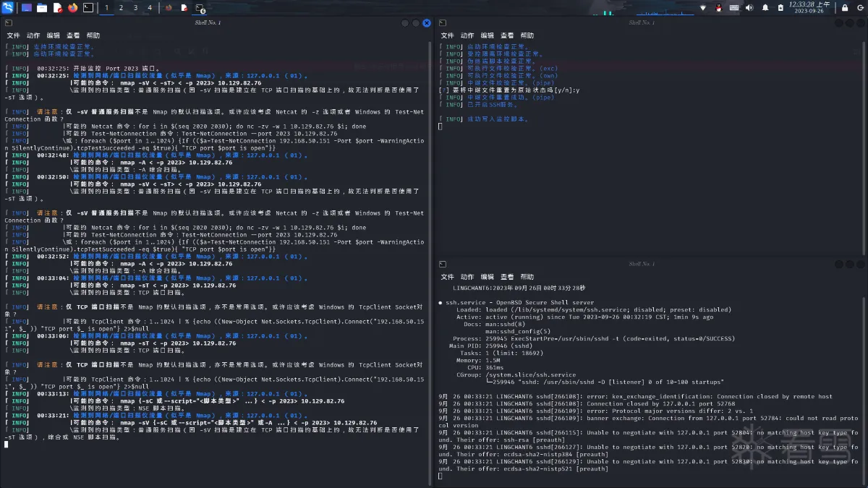Open the power manager battery icon
This screenshot has width=868, height=488.
pyautogui.click(x=780, y=8)
